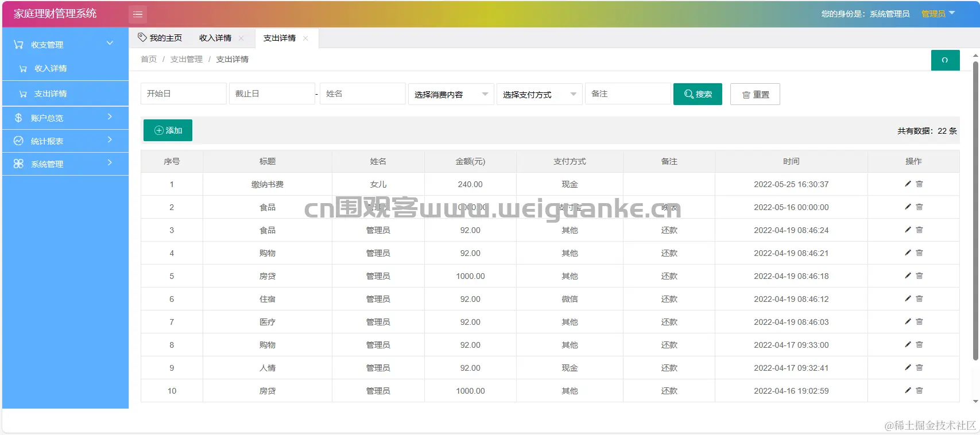Viewport: 980px width, 435px height.
Task: Click the green refresh icon button
Action: [x=945, y=60]
